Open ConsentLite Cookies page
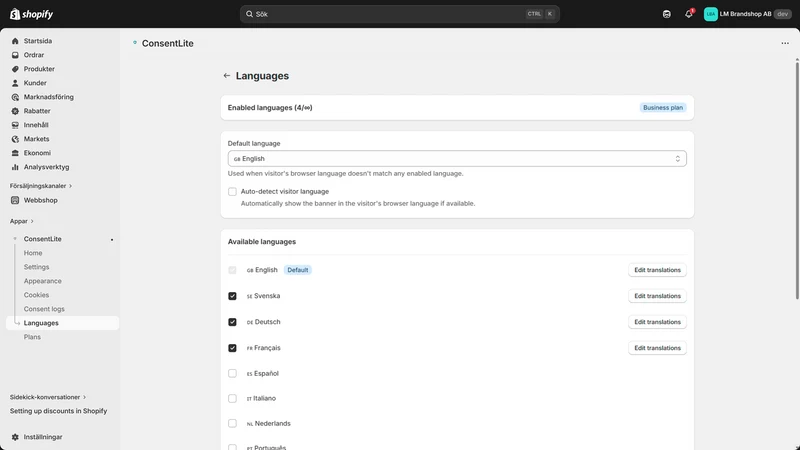Screen dimensions: 800x450 36,295
